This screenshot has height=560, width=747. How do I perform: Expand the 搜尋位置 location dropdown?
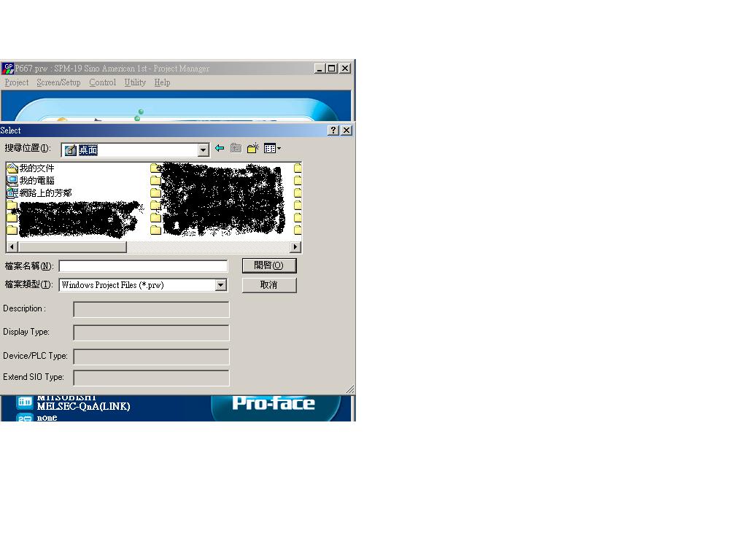204,149
